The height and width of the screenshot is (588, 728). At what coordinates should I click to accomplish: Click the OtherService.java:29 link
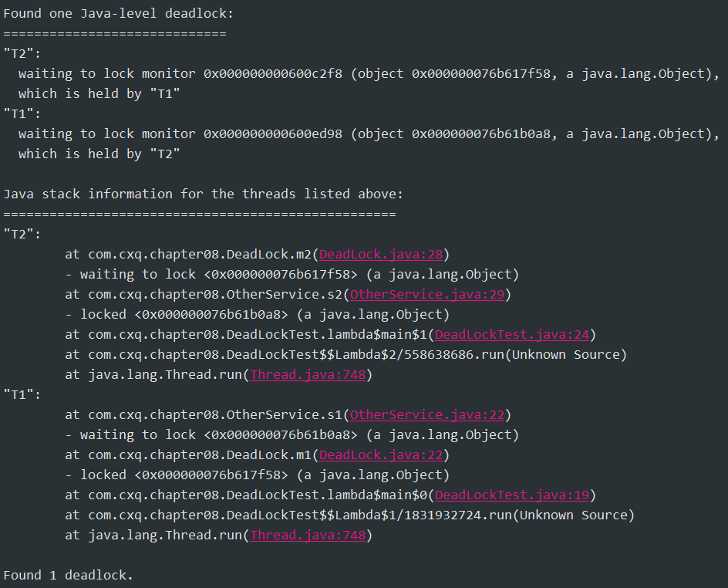pyautogui.click(x=427, y=295)
